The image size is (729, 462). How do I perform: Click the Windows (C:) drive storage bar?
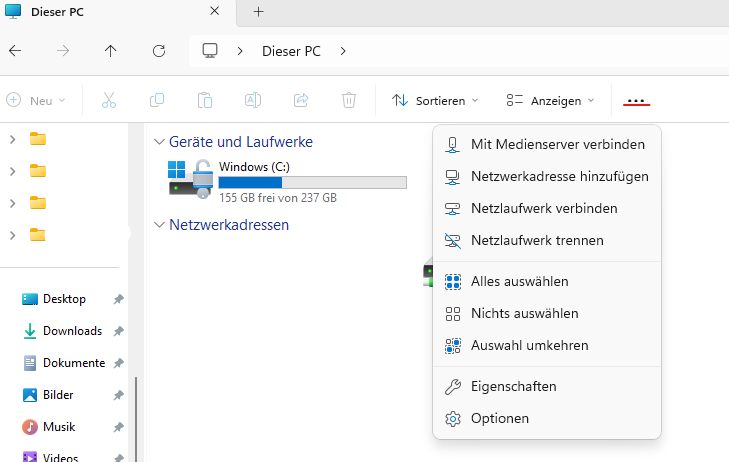pos(312,182)
